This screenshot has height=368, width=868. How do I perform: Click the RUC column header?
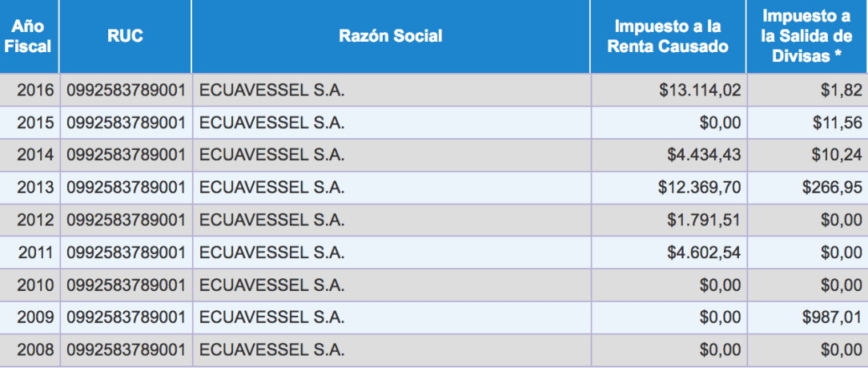coord(125,37)
